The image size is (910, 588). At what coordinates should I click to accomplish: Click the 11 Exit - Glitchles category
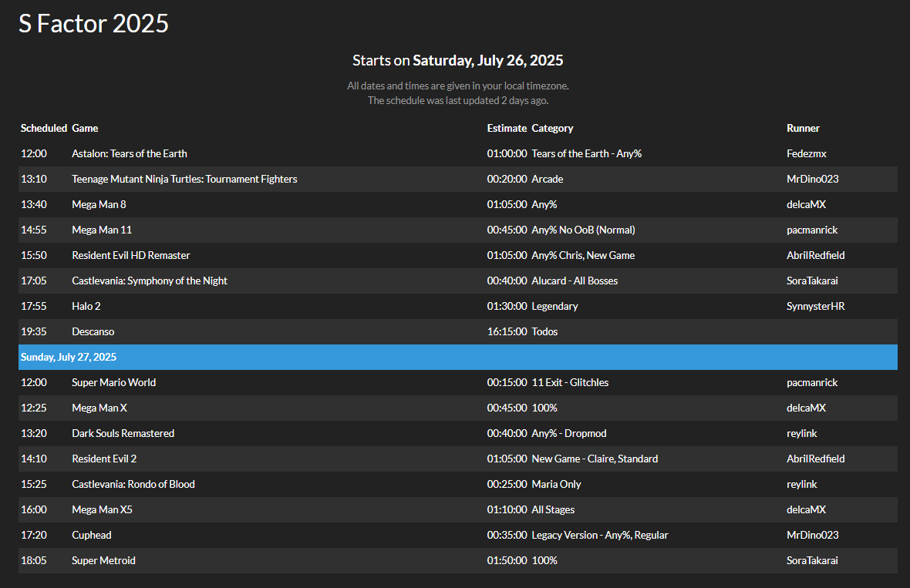(570, 383)
